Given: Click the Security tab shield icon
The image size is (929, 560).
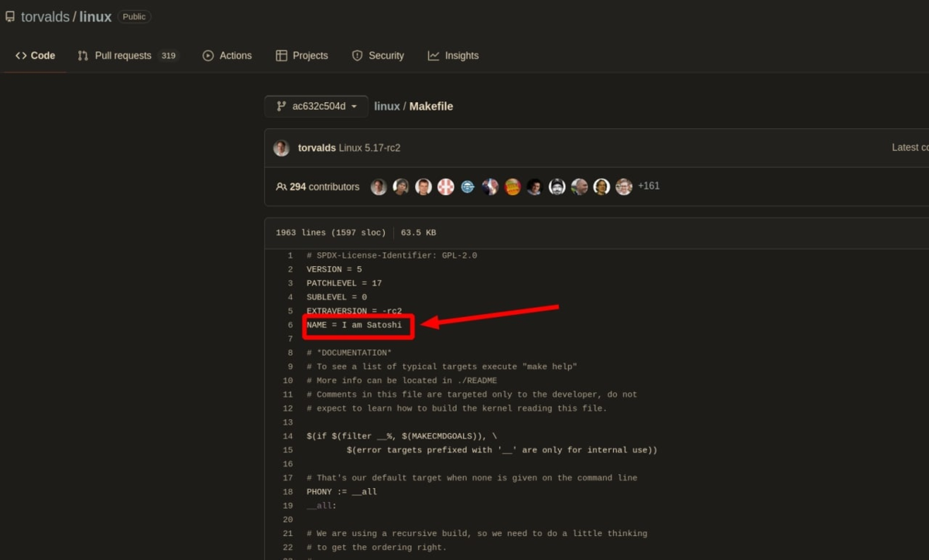Looking at the screenshot, I should [357, 56].
